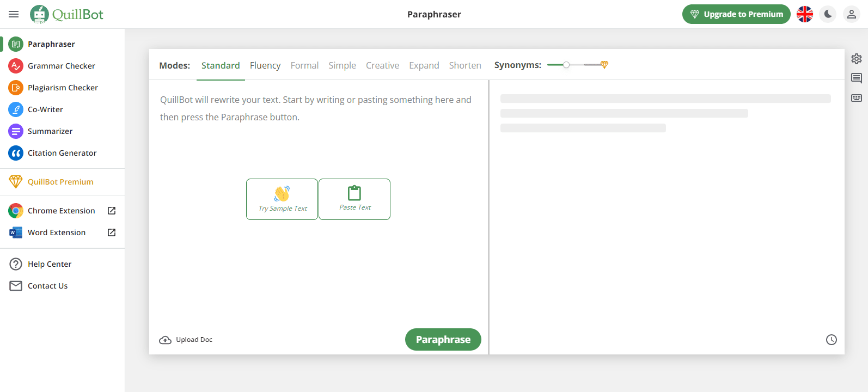Open keyboard hotkeys icon
868x392 pixels.
857,98
